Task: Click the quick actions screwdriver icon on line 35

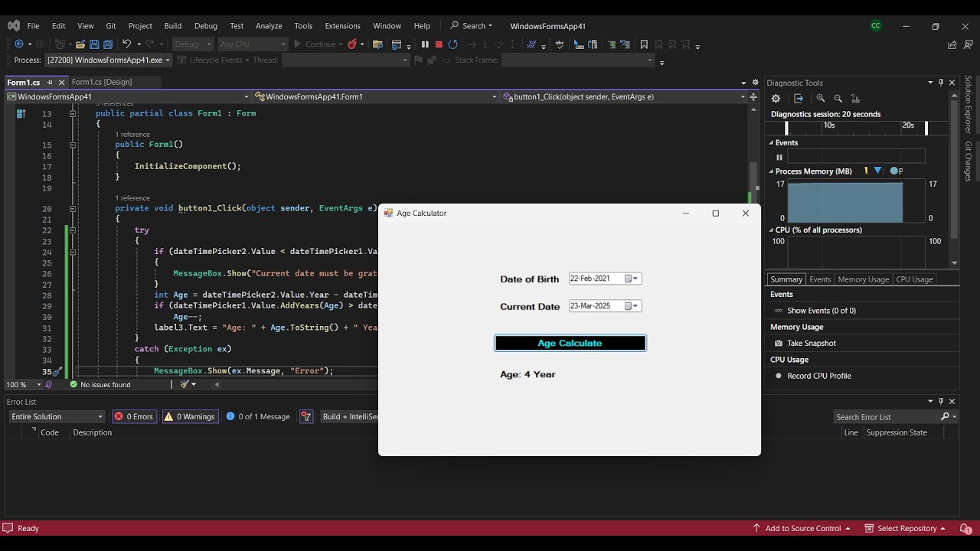Action: tap(58, 371)
